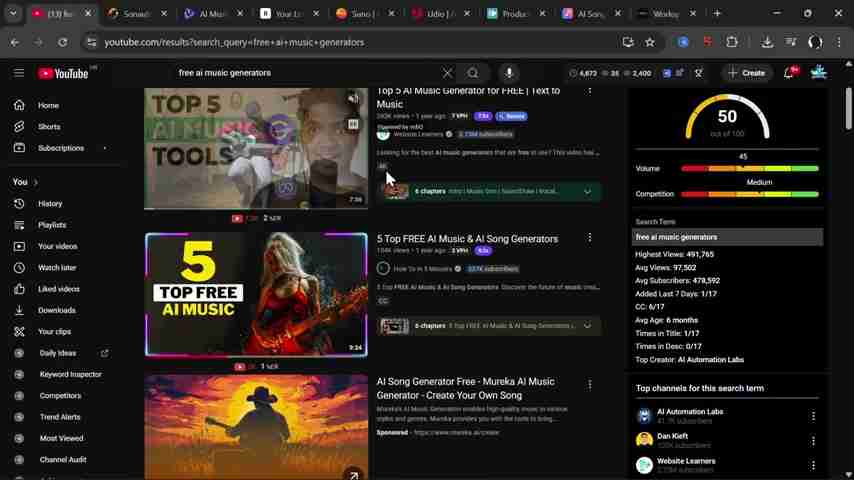Go to Liked videos
This screenshot has height=480, width=854.
58,289
